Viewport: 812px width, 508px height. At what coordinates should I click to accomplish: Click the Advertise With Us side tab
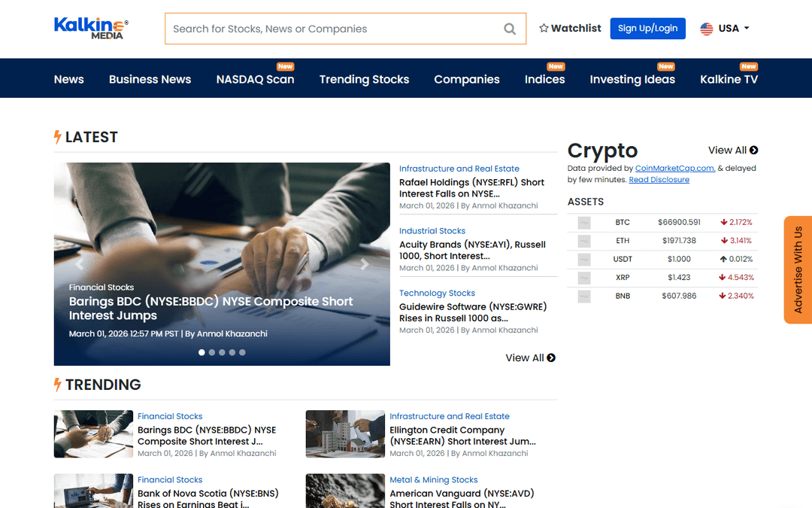click(798, 269)
